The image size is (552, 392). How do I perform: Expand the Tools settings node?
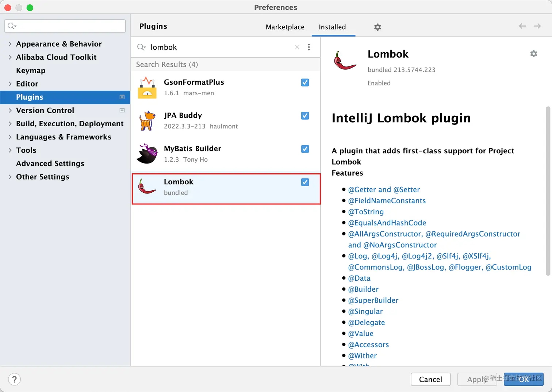pyautogui.click(x=10, y=150)
